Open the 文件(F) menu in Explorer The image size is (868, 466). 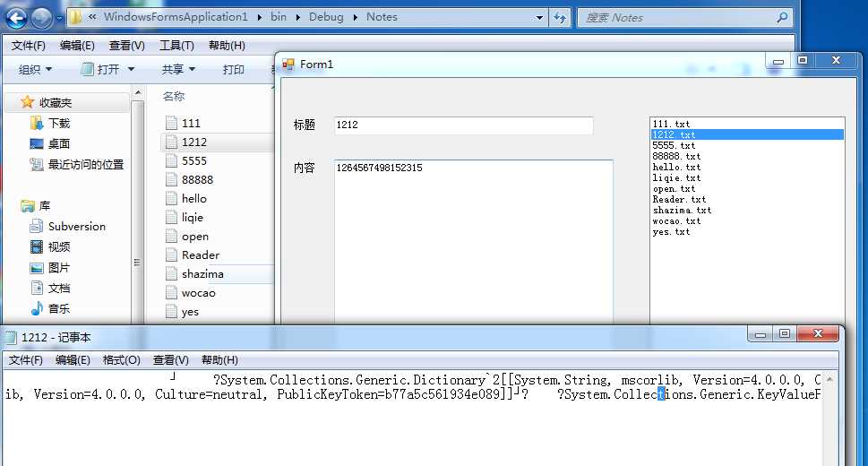click(x=29, y=46)
